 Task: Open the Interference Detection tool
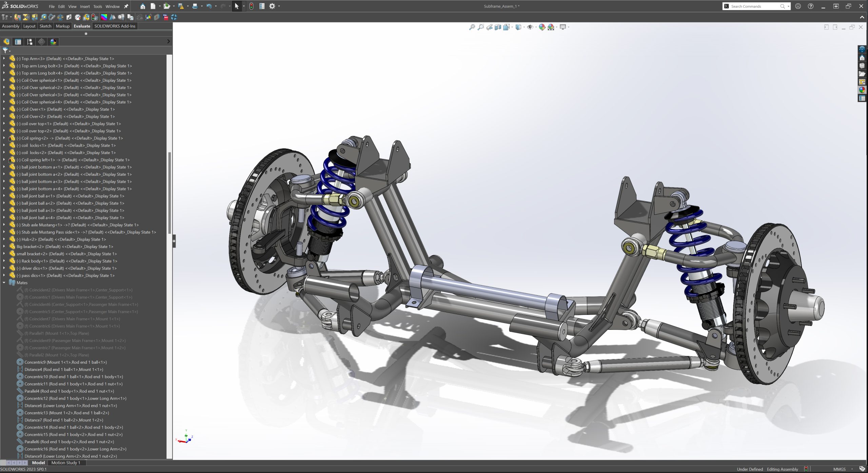coord(18,17)
